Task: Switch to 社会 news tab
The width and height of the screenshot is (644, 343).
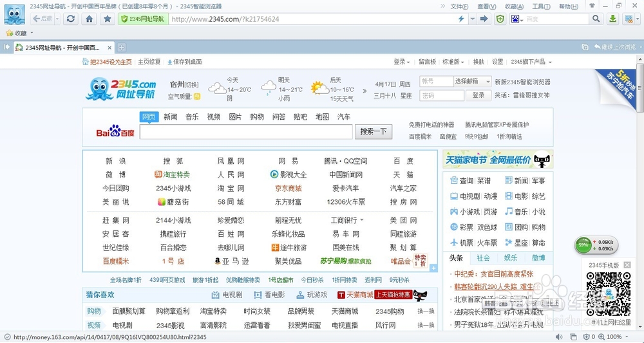Action: [484, 258]
